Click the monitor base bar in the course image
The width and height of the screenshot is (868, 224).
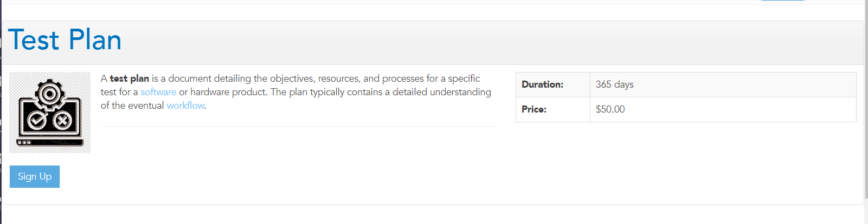(50, 142)
